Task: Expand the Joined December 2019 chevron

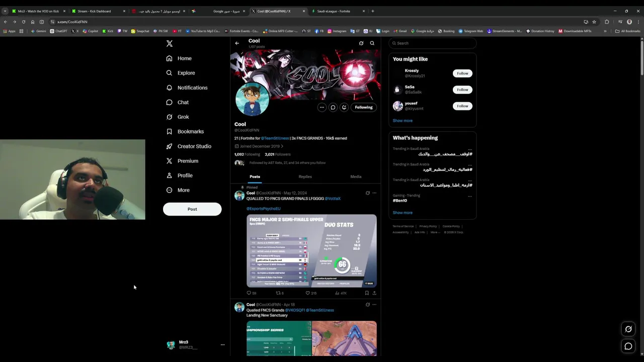Action: click(282, 146)
